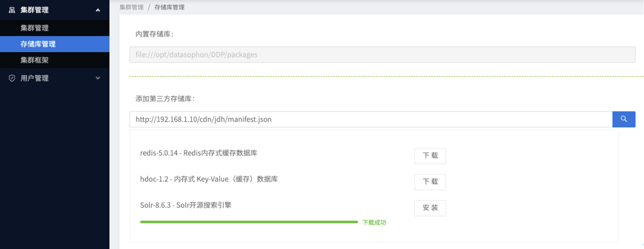Click the blue search magnifier icon
The image size is (644, 249).
tap(624, 119)
